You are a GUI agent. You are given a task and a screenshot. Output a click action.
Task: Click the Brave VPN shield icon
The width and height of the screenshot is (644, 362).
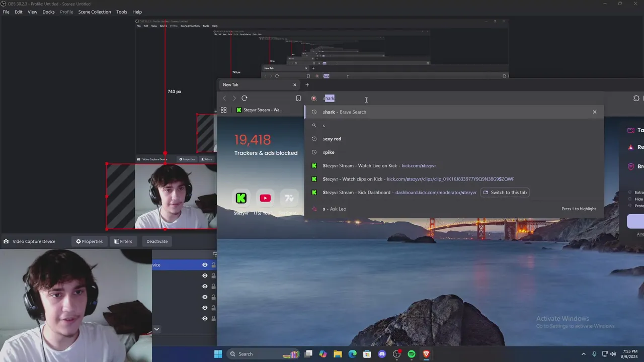pyautogui.click(x=631, y=166)
